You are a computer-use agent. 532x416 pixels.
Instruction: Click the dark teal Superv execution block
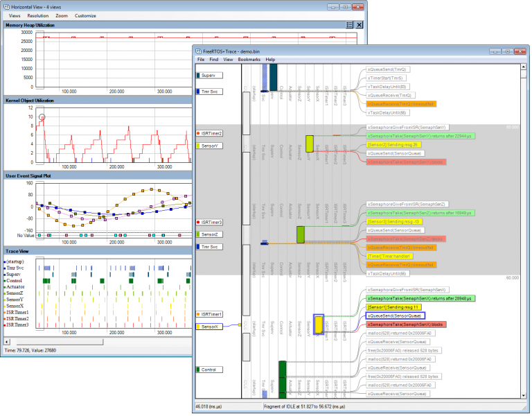[x=273, y=78]
